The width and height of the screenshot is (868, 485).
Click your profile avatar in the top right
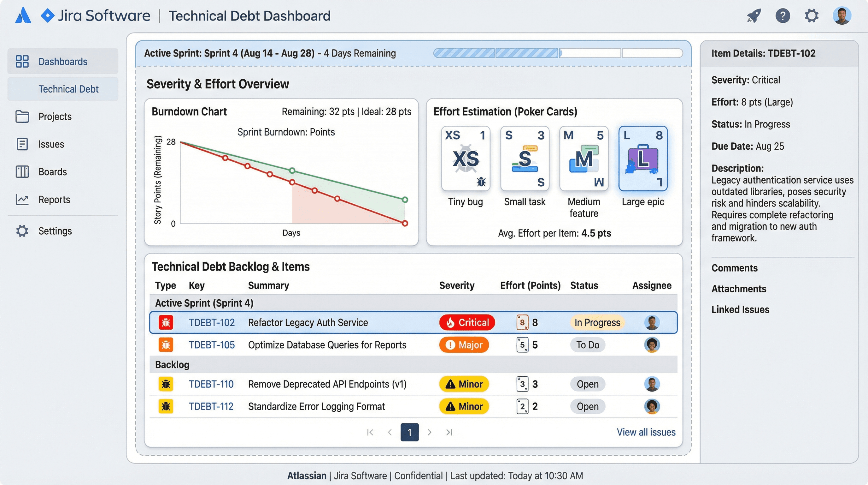point(842,15)
